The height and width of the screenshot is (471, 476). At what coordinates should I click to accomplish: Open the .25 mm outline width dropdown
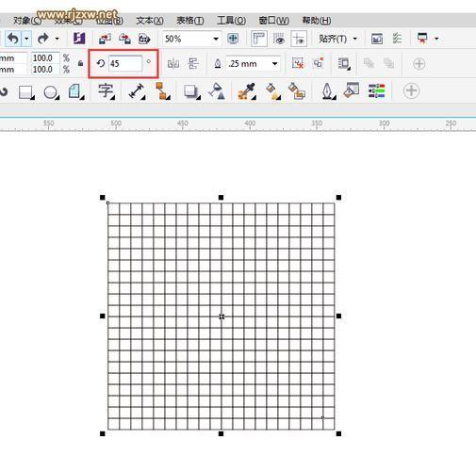[274, 64]
